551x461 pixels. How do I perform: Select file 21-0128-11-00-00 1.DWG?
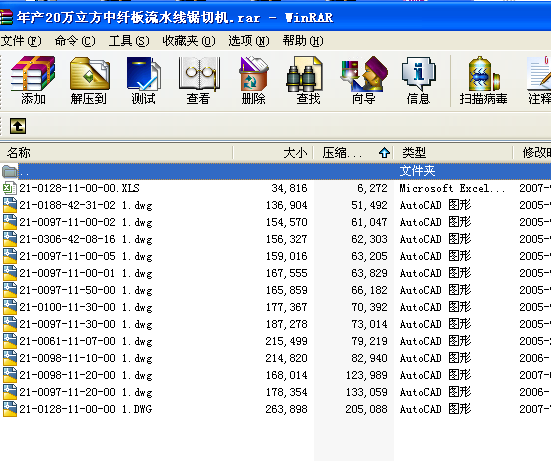(276, 409)
